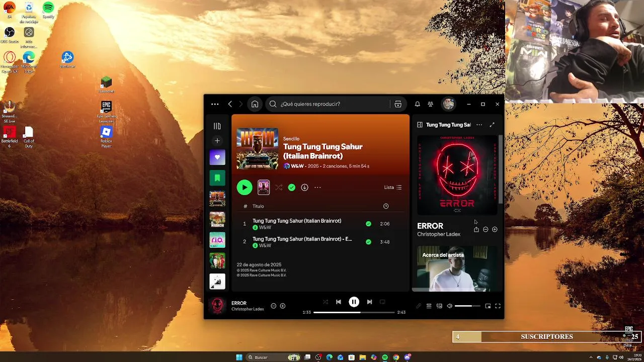Viewport: 644px width, 362px height.
Task: Go back in Spotify navigation
Action: 230,104
